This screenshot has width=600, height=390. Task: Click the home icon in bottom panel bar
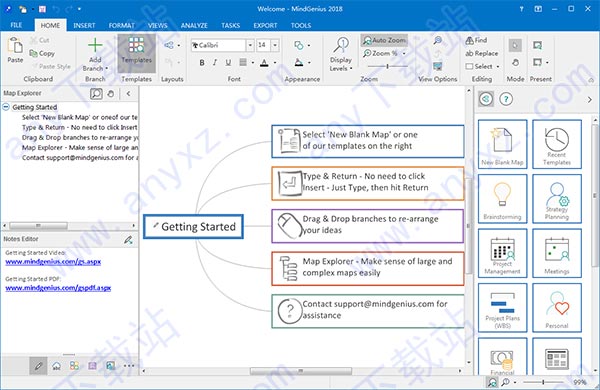[x=56, y=366]
